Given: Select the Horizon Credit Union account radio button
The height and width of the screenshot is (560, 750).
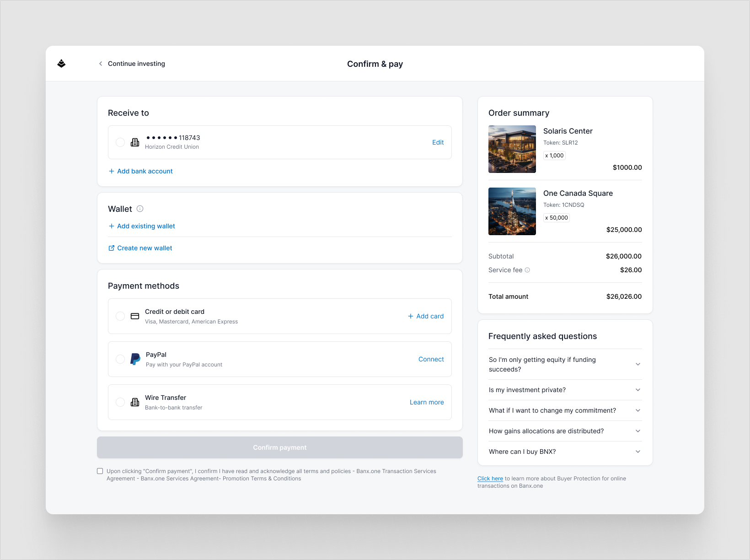Looking at the screenshot, I should [120, 142].
